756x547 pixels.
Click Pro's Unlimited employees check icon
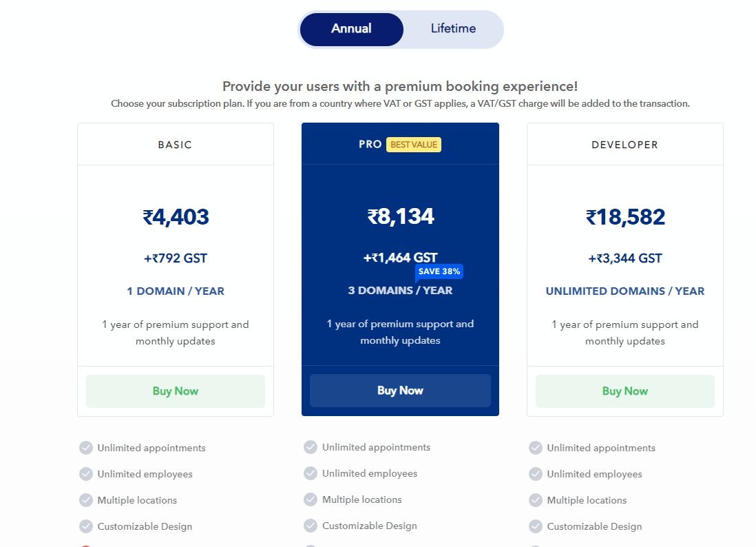tap(311, 473)
